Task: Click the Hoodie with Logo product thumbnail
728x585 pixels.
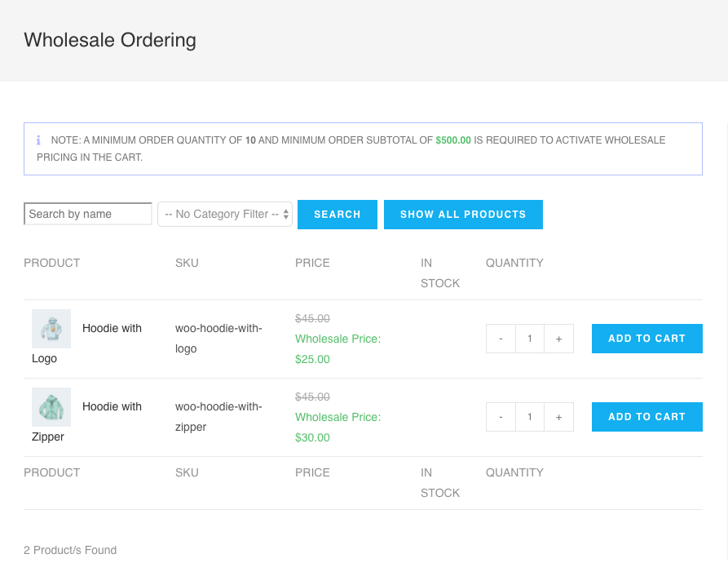Action: click(51, 329)
